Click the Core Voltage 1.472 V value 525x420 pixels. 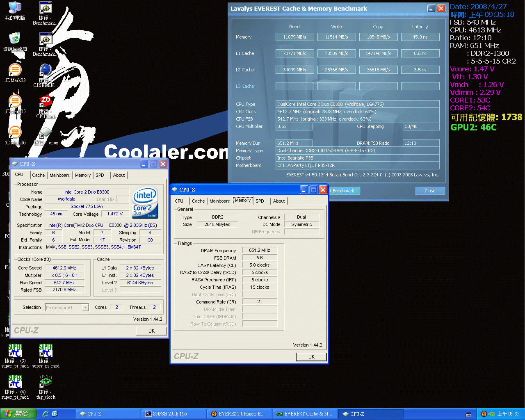coord(115,214)
